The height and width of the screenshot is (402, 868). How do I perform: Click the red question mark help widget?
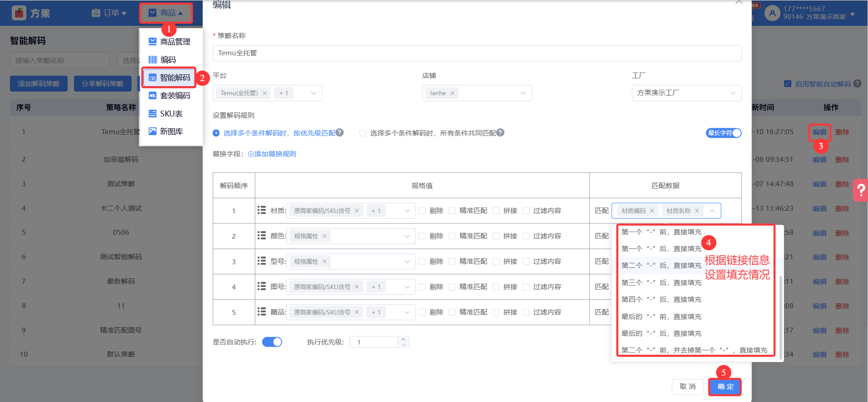[860, 190]
